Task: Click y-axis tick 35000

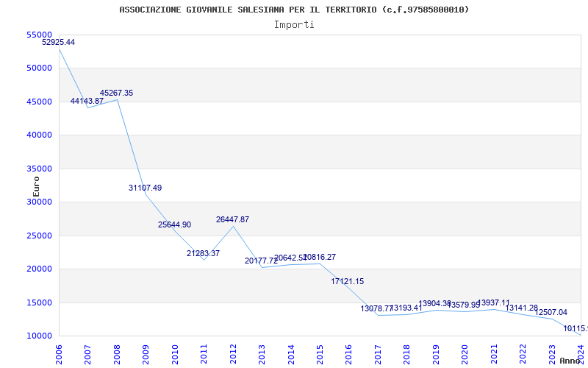Action: [x=39, y=169]
